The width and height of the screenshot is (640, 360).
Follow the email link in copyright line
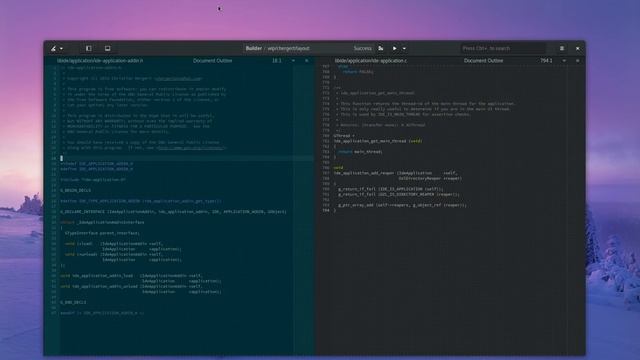pos(178,78)
